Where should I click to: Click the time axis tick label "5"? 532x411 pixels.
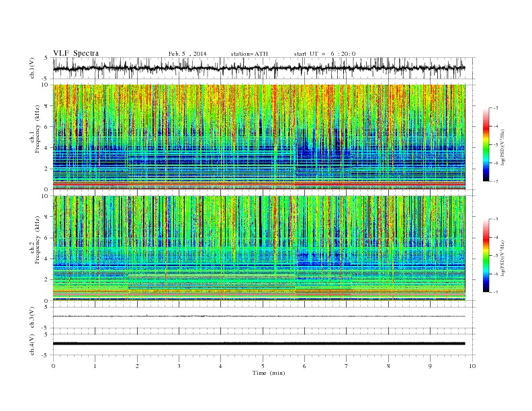tap(263, 366)
